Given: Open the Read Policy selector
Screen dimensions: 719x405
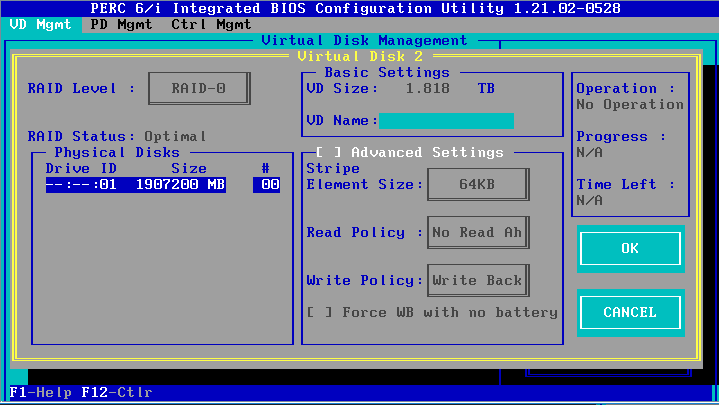Looking at the screenshot, I should (x=478, y=233).
